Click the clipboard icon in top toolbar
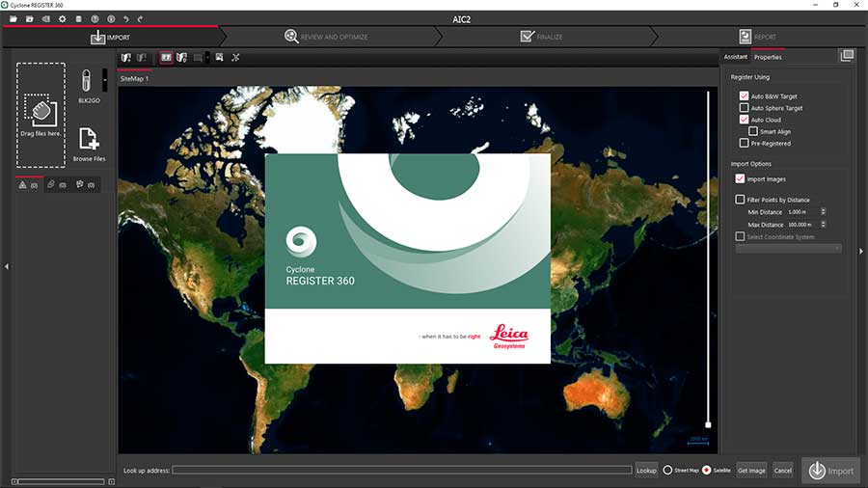 tap(79, 19)
